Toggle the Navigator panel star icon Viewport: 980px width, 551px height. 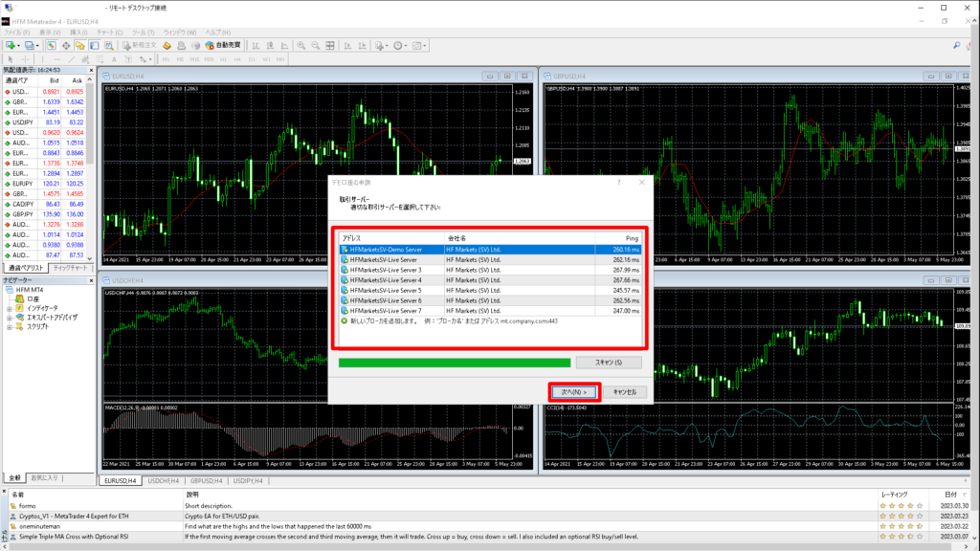click(80, 46)
